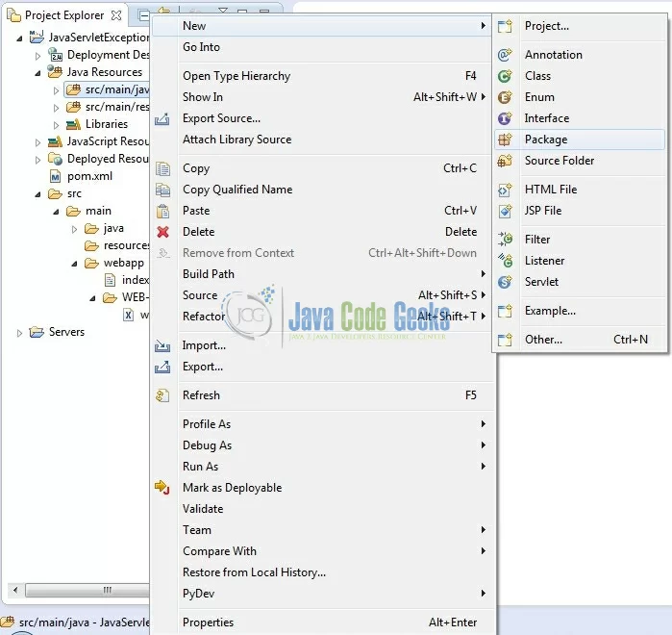Click the pom.xml Maven file icon
The image size is (672, 635).
tap(56, 177)
